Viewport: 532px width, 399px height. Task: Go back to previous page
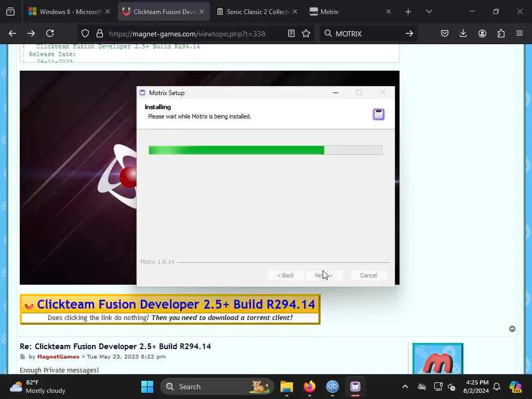click(x=12, y=33)
